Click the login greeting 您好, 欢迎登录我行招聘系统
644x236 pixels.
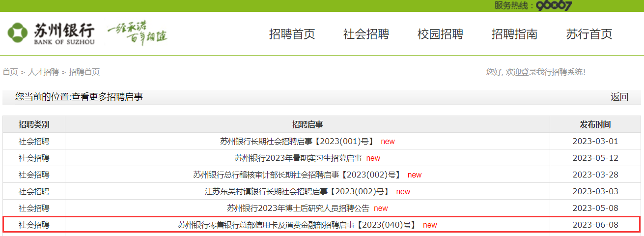coord(536,72)
